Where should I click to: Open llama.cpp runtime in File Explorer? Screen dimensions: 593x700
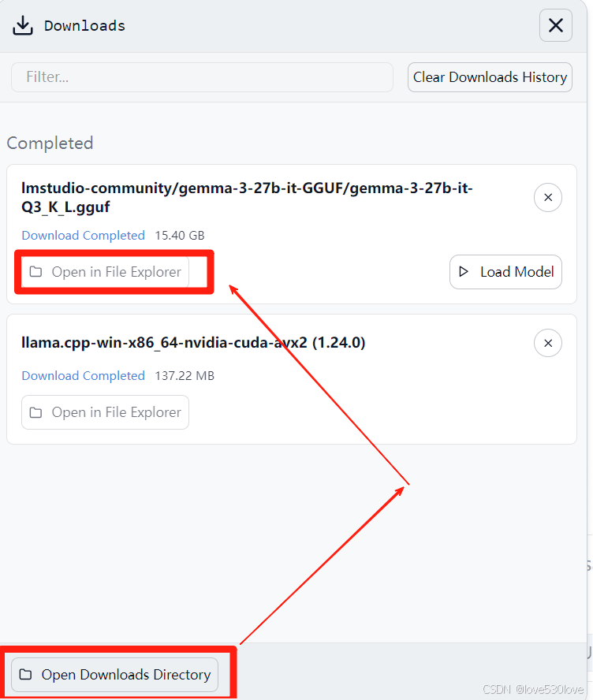point(106,412)
